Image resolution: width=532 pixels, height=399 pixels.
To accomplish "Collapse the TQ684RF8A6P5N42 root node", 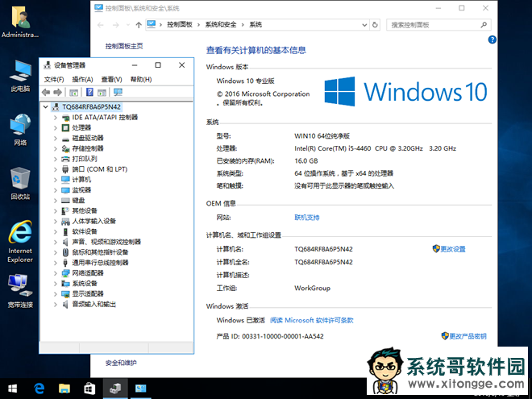I will coord(46,107).
